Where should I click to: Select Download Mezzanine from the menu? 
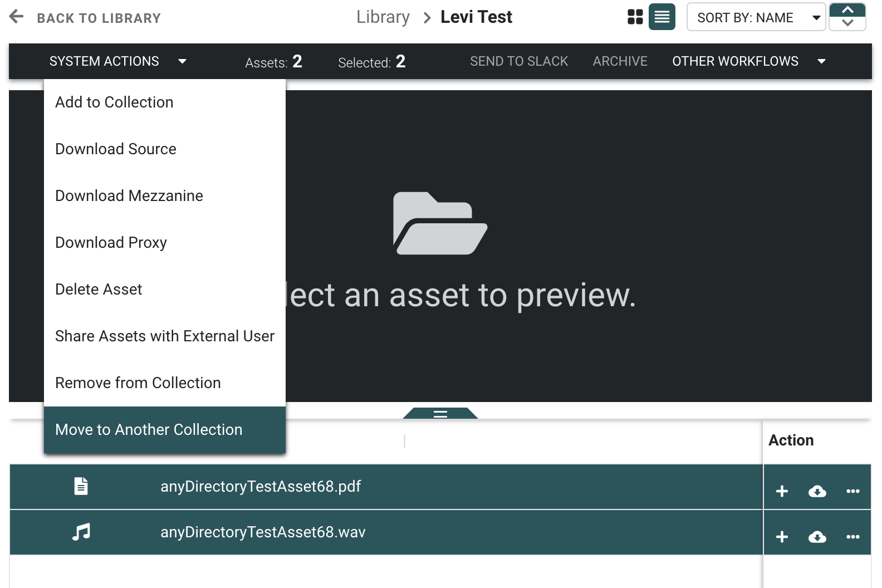[x=129, y=196]
